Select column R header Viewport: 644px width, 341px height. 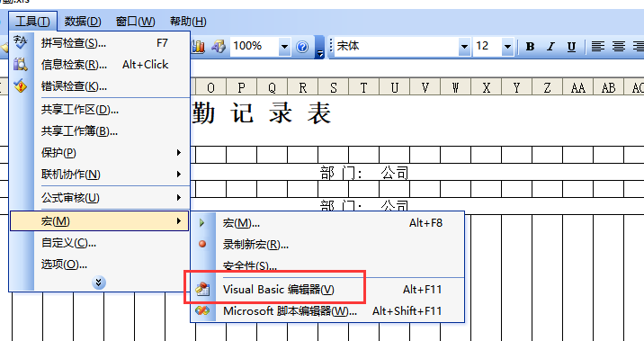[x=303, y=87]
